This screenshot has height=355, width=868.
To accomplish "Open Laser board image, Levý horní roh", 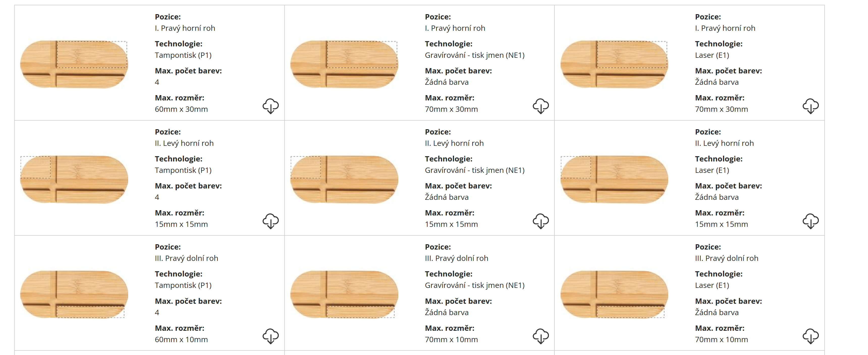I will coord(614,179).
